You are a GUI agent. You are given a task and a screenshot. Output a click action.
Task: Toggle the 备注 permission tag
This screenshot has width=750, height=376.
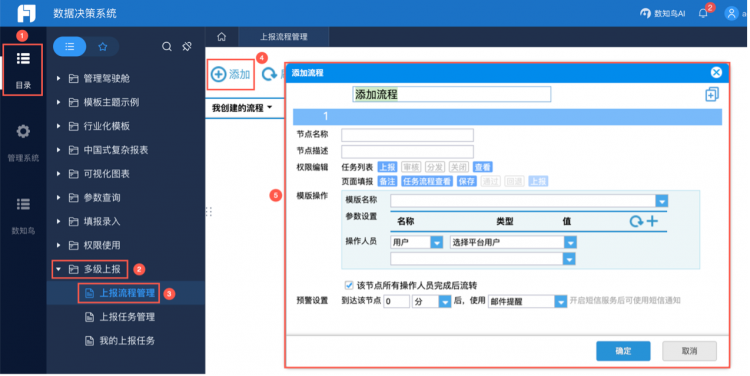tap(387, 181)
